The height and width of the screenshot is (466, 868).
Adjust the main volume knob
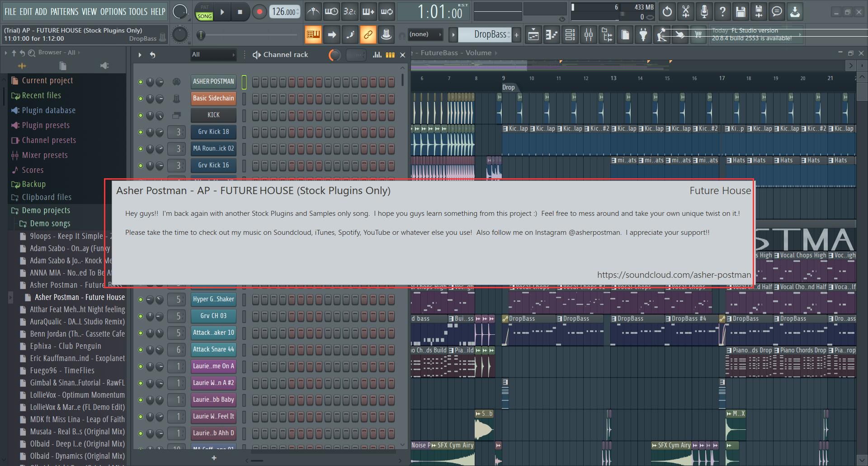[x=179, y=12]
